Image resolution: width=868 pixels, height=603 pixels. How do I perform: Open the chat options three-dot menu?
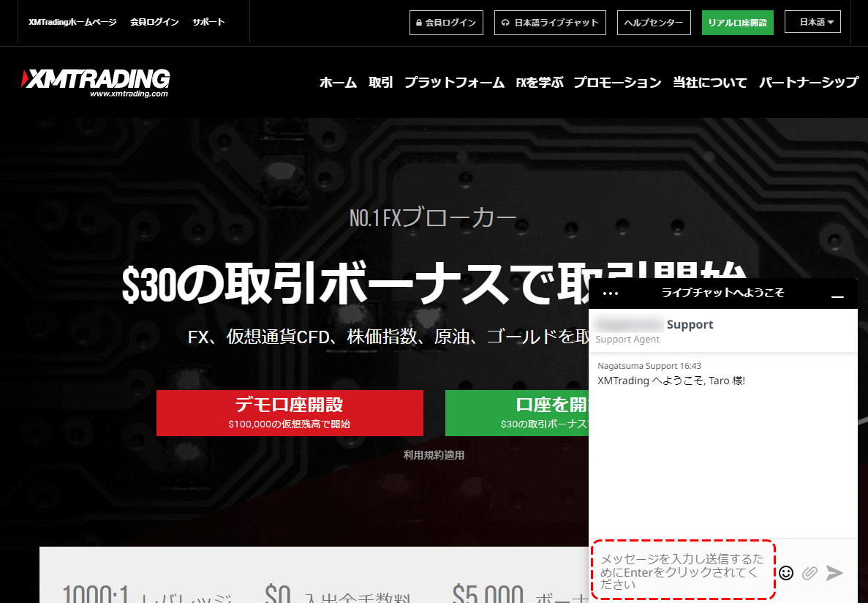(x=610, y=293)
